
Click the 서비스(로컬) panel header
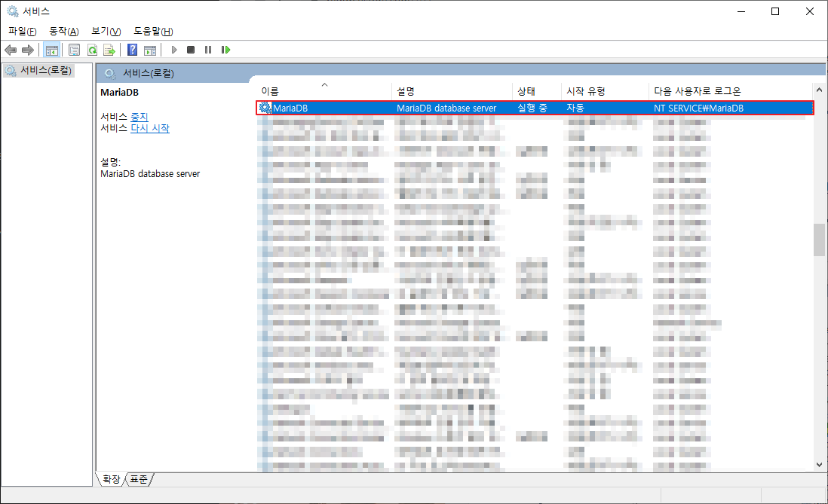[x=148, y=73]
